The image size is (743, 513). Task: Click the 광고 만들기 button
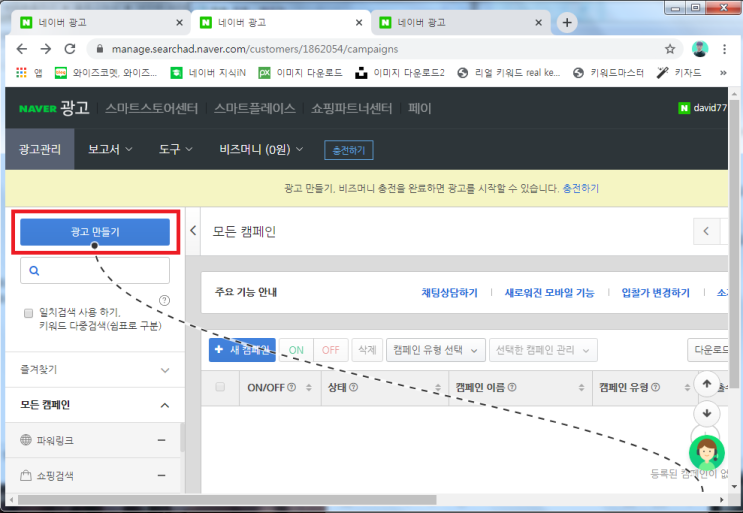pos(95,232)
